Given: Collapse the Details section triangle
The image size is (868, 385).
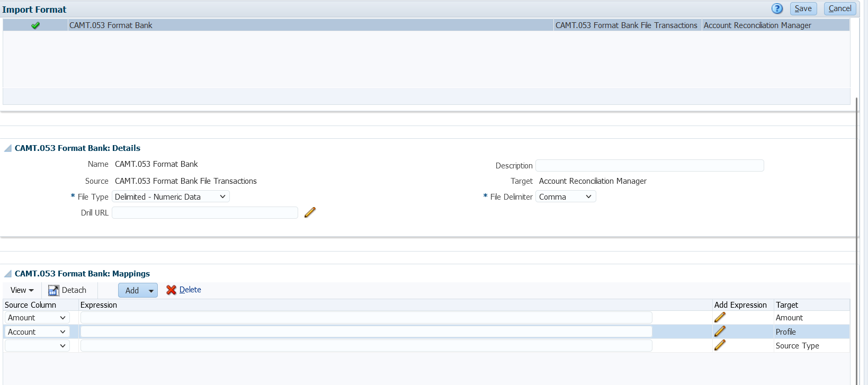Looking at the screenshot, I should coord(8,148).
